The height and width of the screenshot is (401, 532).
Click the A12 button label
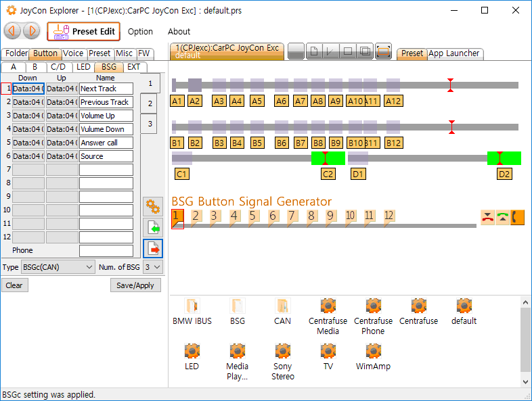click(393, 101)
